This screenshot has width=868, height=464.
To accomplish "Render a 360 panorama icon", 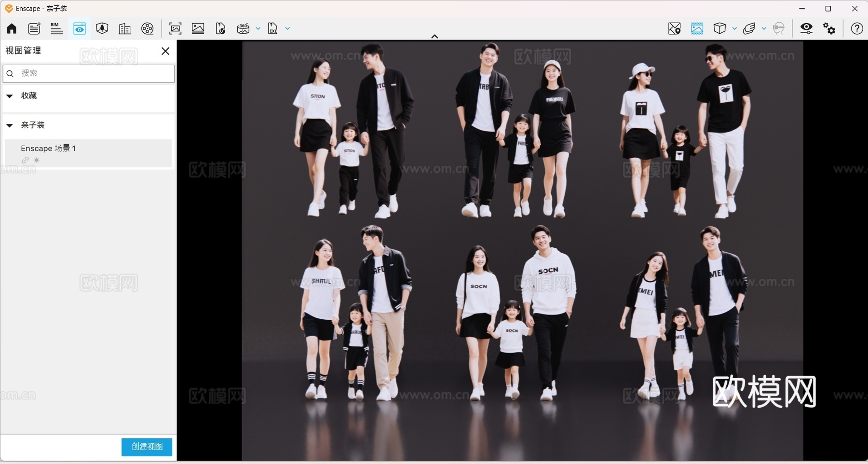I will coord(243,28).
